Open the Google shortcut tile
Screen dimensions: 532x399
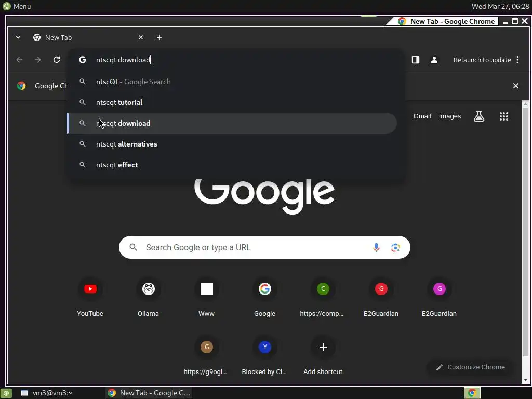pyautogui.click(x=264, y=298)
